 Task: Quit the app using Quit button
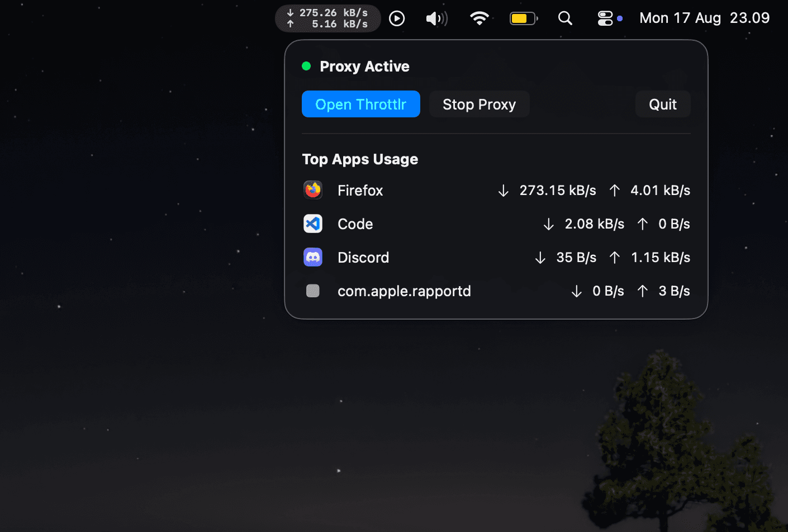coord(663,104)
